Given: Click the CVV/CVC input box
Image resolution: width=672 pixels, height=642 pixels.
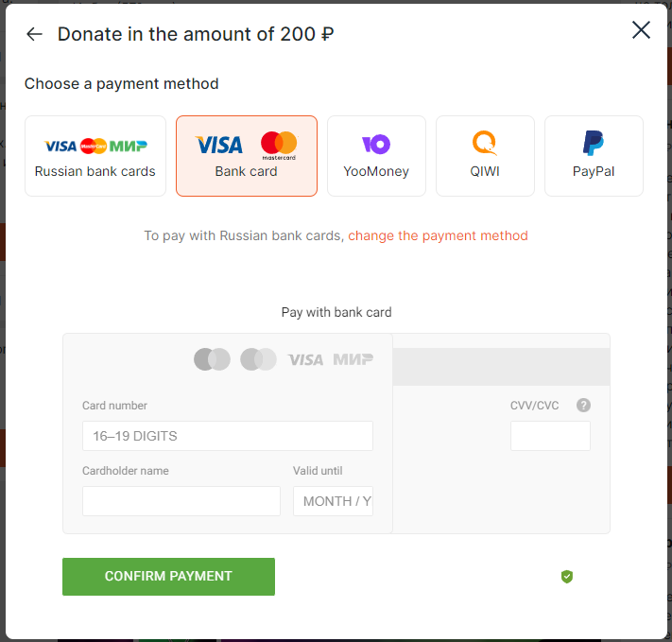Looking at the screenshot, I should (x=550, y=436).
